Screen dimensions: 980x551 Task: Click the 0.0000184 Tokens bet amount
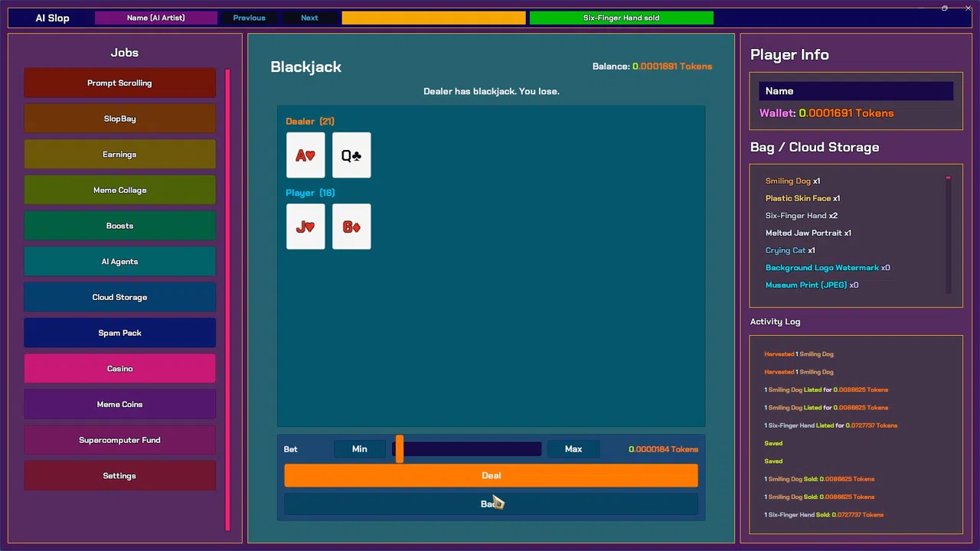click(663, 449)
